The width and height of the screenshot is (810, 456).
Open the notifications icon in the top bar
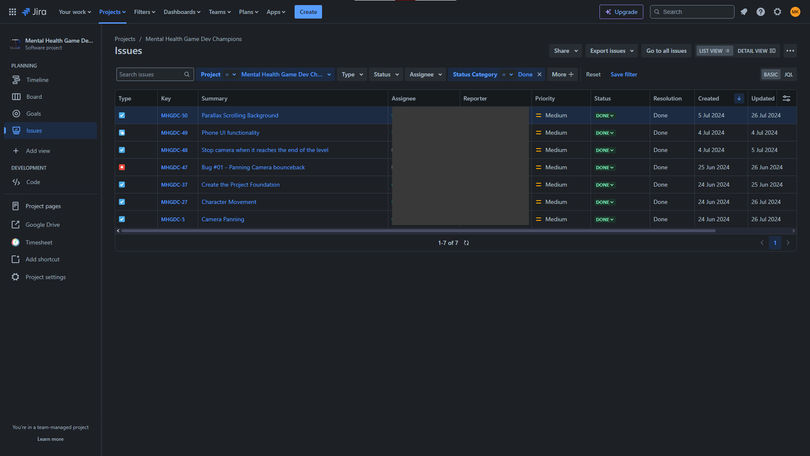[x=744, y=11]
